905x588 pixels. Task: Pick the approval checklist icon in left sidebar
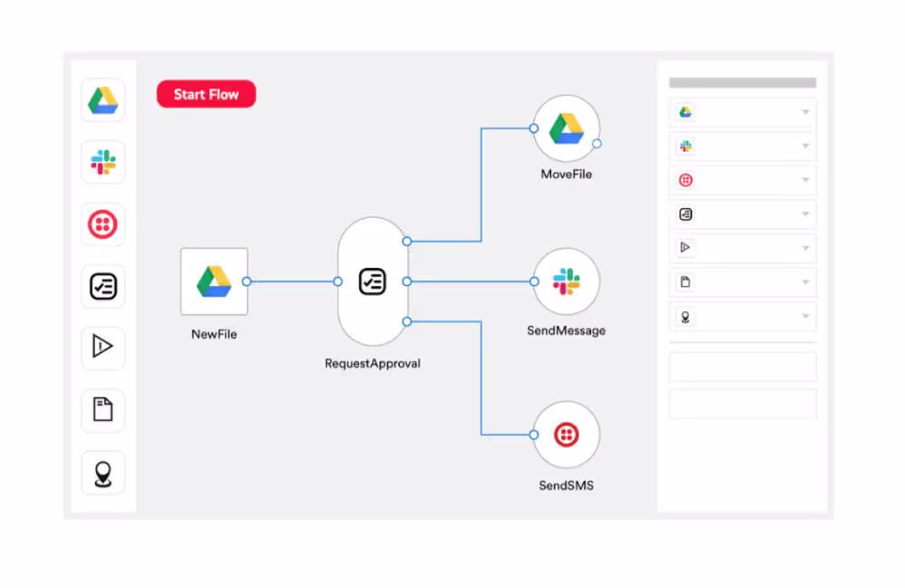point(103,286)
